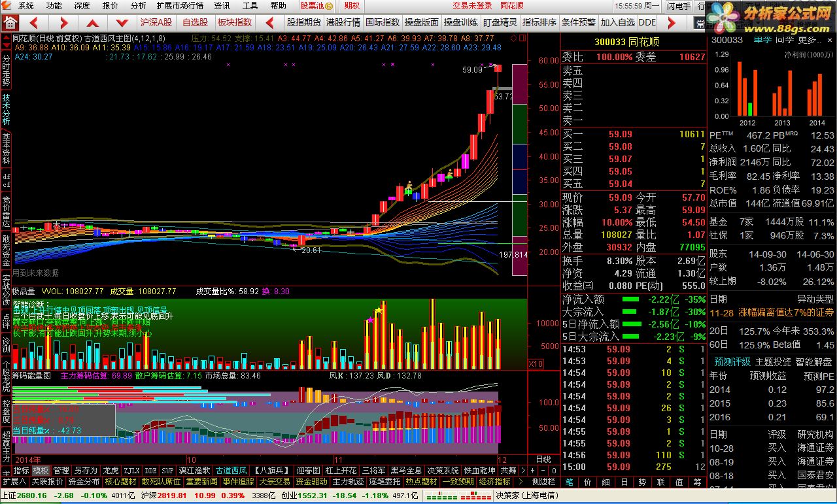This screenshot has width=837, height=504.
Task: Click the red Home house icon
Action: [x=9, y=22]
